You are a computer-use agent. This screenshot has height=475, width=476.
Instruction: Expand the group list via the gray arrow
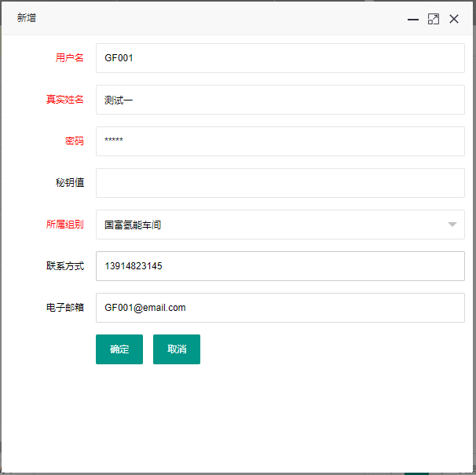(452, 225)
